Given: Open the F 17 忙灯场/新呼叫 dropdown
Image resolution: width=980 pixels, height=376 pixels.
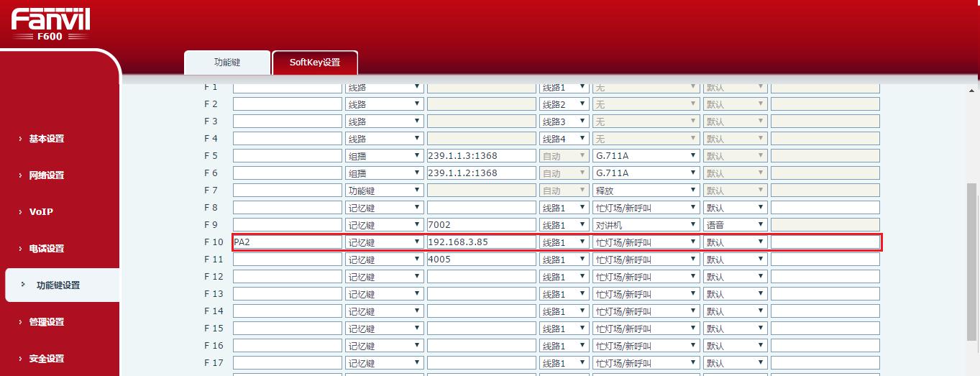Looking at the screenshot, I should click(x=646, y=363).
